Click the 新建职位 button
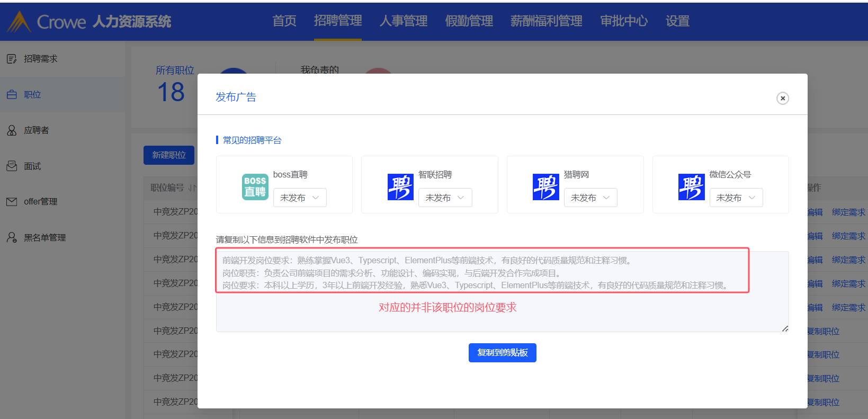The width and height of the screenshot is (868, 419). point(169,155)
